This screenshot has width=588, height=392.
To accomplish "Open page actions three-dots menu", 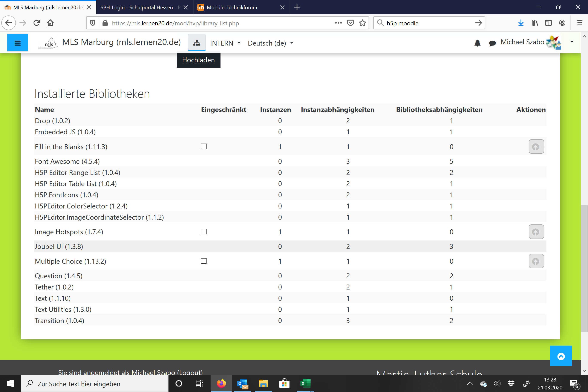I will pos(338,23).
